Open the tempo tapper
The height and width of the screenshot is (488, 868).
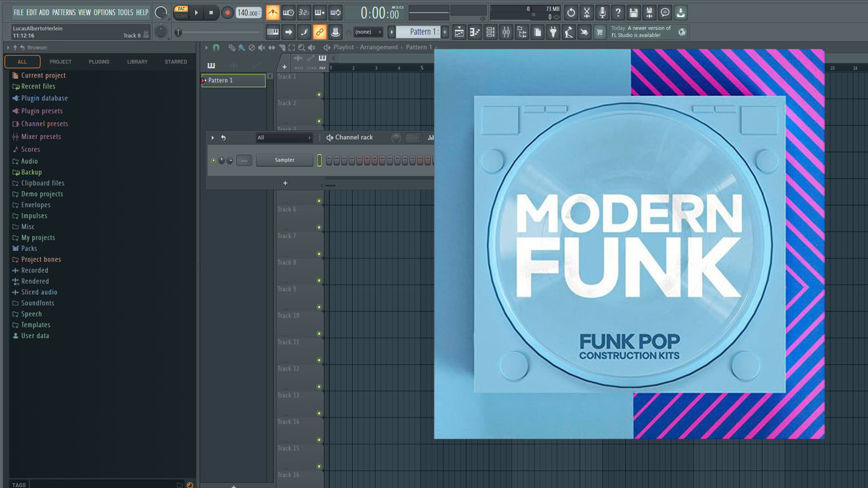569,32
